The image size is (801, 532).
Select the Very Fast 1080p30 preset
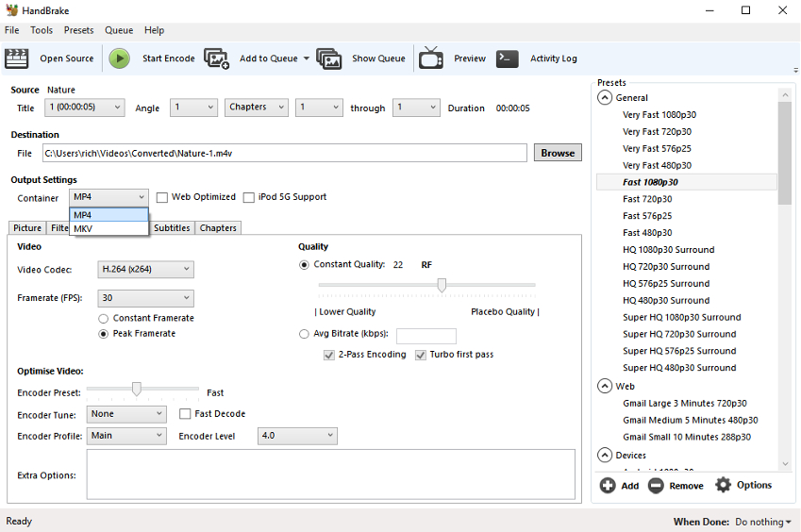click(x=659, y=114)
